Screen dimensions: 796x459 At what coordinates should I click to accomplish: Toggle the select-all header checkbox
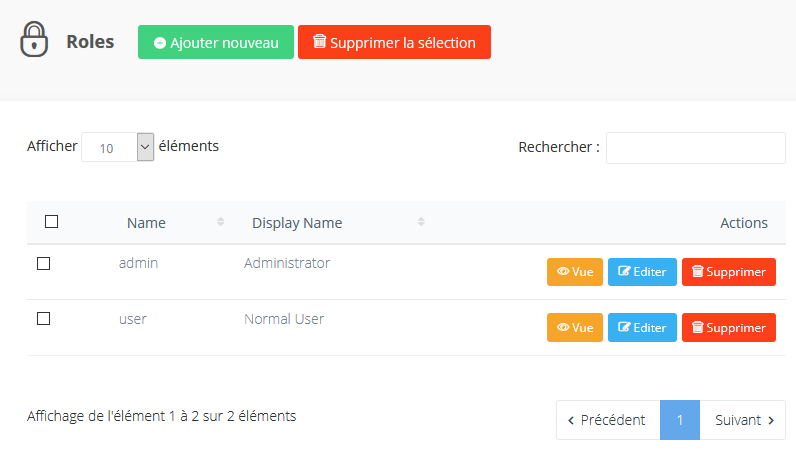pyautogui.click(x=52, y=222)
